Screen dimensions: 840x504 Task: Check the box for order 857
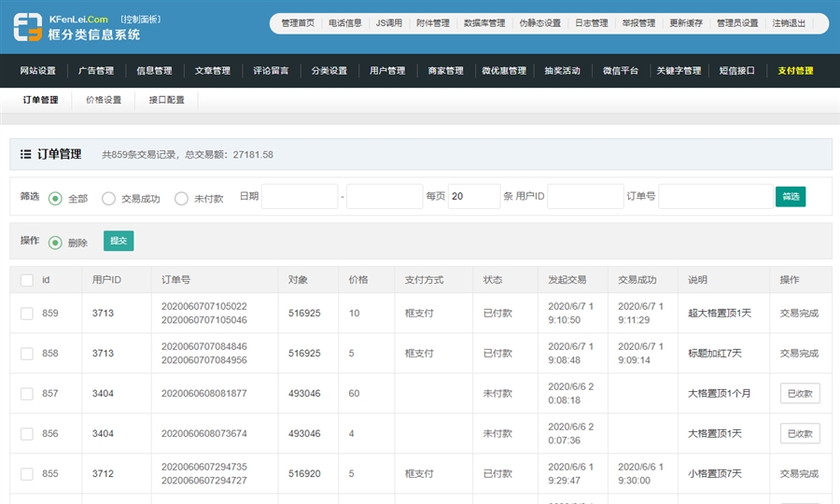26,394
